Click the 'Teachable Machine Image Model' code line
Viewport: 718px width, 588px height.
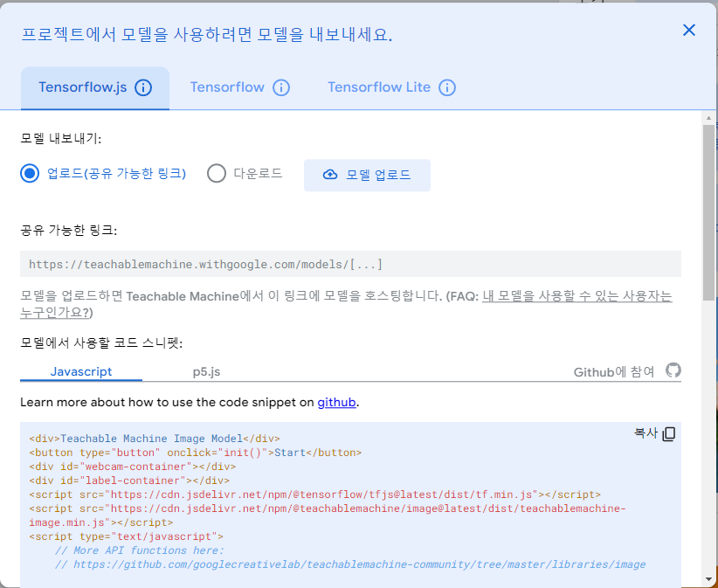point(155,439)
